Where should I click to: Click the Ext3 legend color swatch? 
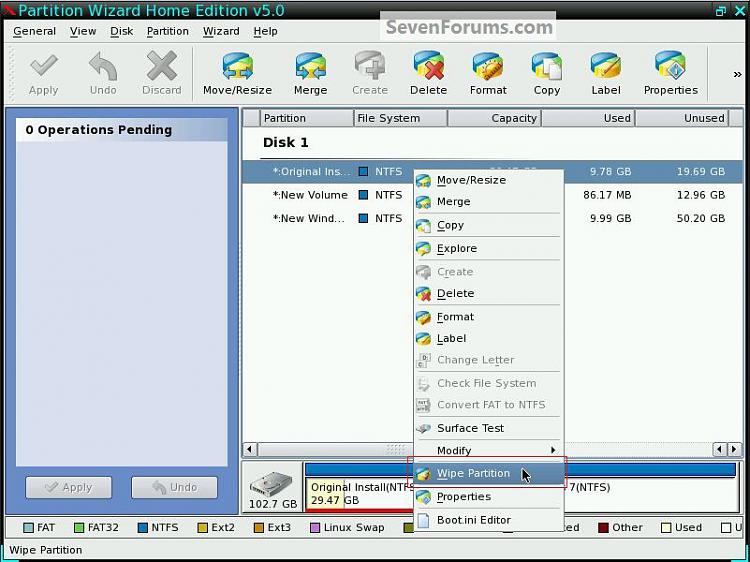[x=259, y=528]
